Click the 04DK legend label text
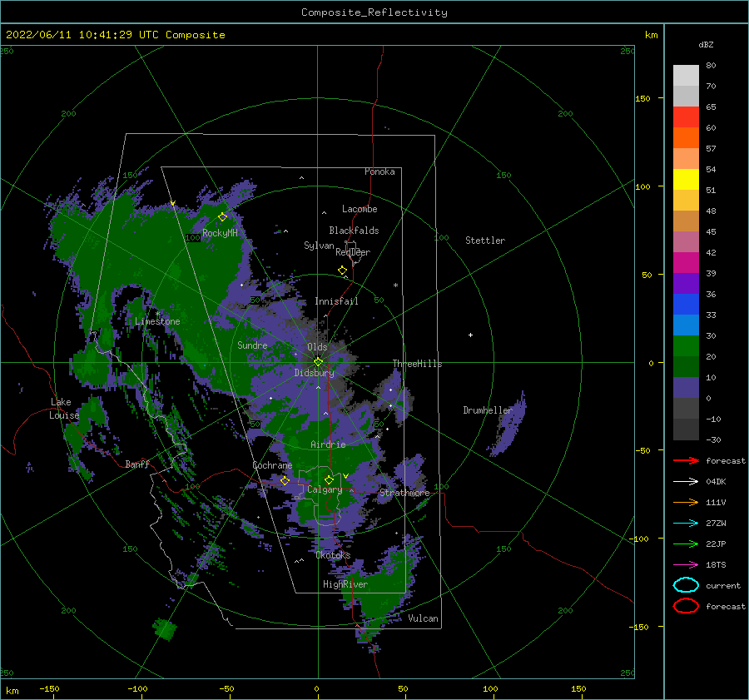Image resolution: width=749 pixels, height=700 pixels. (x=716, y=481)
